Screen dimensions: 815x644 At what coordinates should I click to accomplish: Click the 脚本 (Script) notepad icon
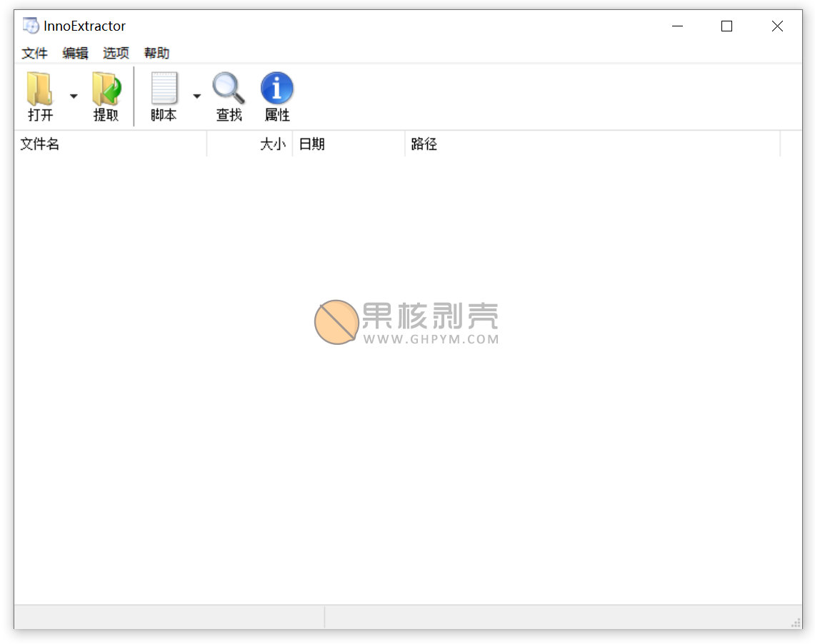164,89
